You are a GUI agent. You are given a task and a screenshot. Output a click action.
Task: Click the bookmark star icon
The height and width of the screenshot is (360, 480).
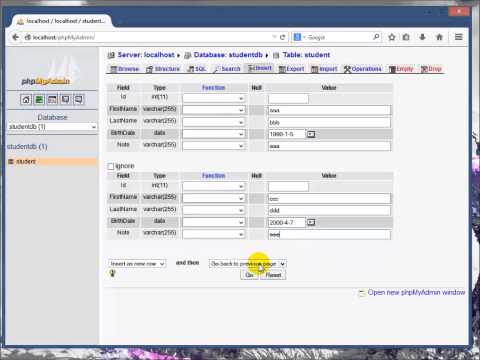coord(392,37)
